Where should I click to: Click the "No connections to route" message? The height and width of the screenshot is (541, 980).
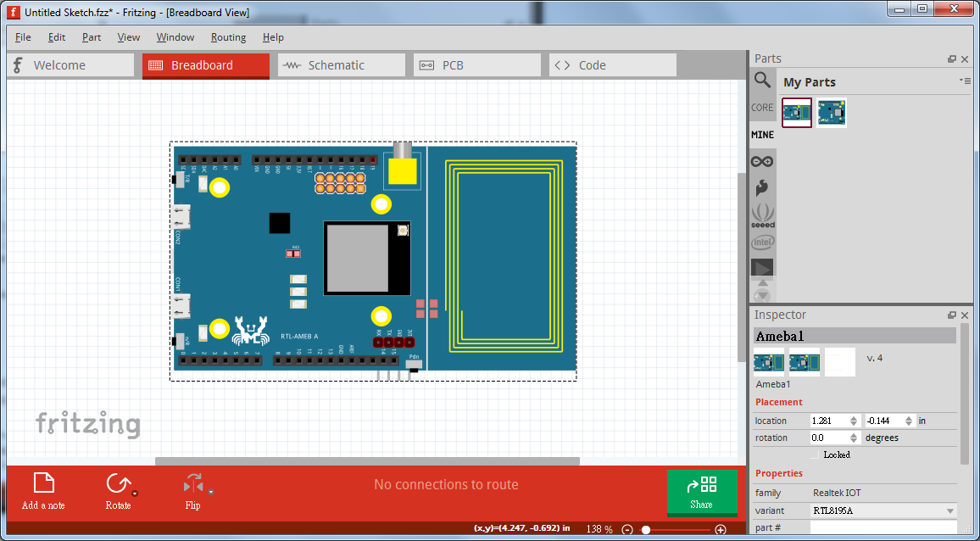[446, 485]
